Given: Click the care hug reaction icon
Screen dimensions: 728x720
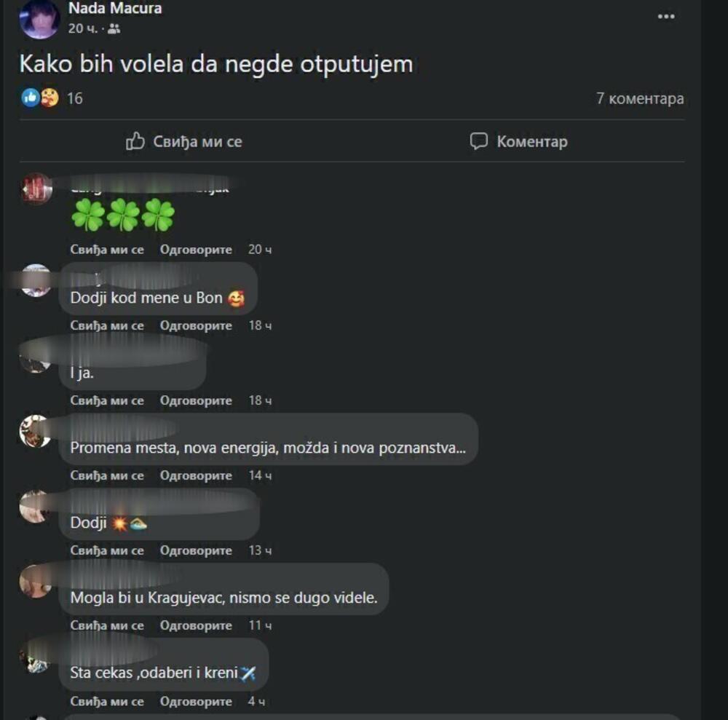Looking at the screenshot, I should pos(50,98).
